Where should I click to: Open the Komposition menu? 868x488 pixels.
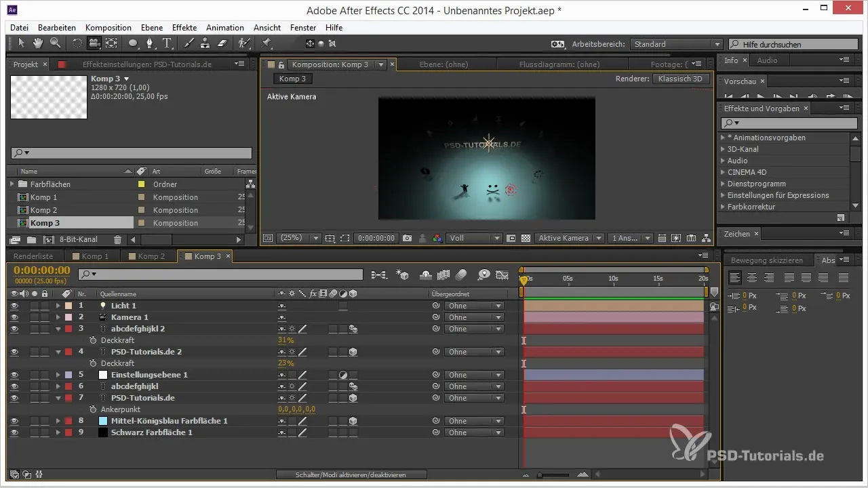[108, 28]
